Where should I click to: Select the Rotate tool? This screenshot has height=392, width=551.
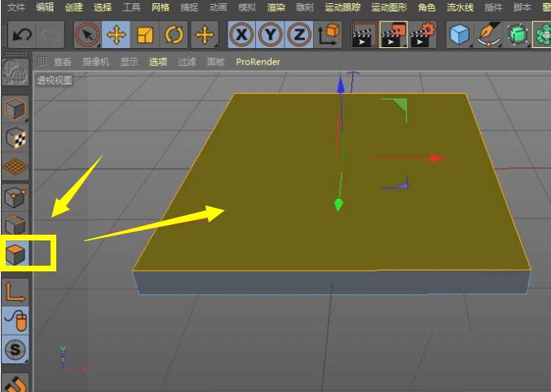(174, 34)
